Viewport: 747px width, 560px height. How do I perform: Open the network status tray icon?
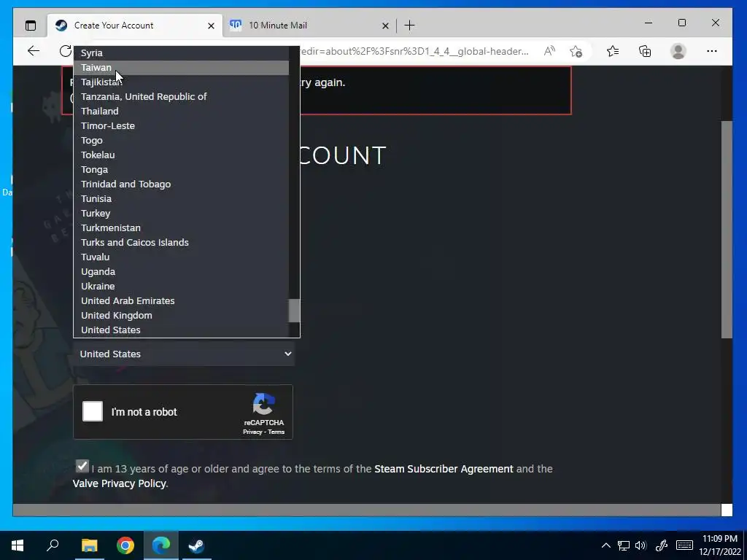(x=623, y=545)
